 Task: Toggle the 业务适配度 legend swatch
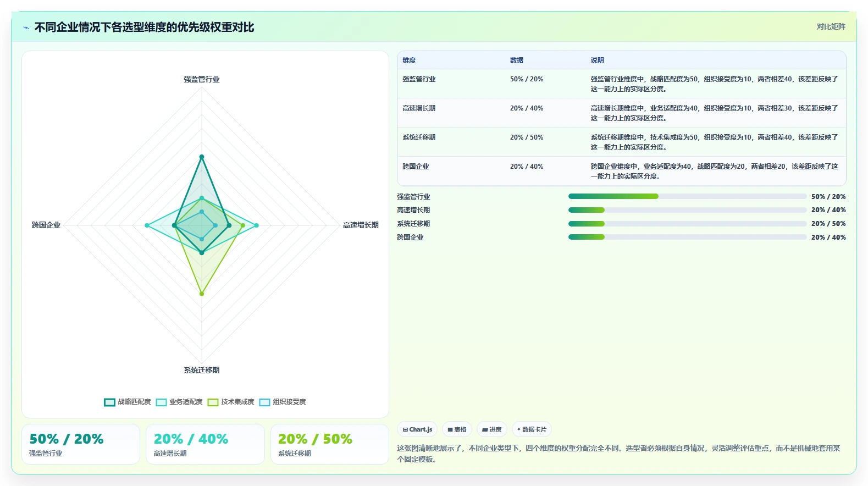(161, 402)
